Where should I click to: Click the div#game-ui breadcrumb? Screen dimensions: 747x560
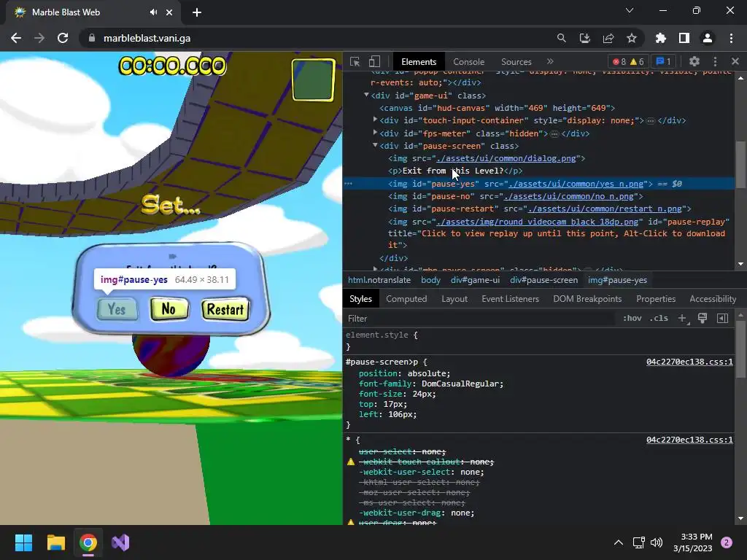click(x=475, y=280)
